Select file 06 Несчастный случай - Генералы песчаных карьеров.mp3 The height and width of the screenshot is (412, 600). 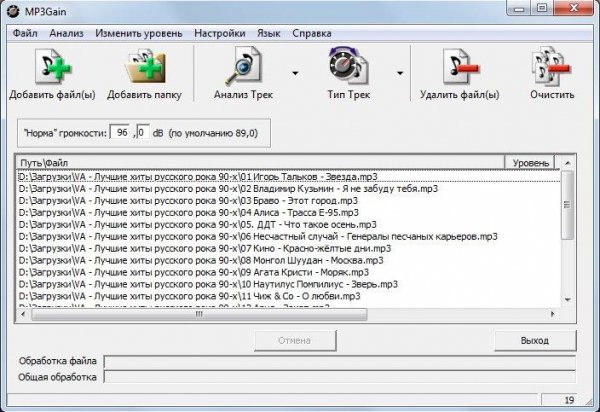pos(289,236)
